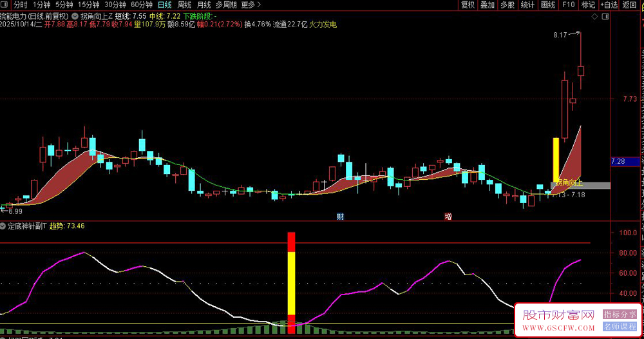
Task: Click the 中线: 7.22 value
Action: point(165,17)
